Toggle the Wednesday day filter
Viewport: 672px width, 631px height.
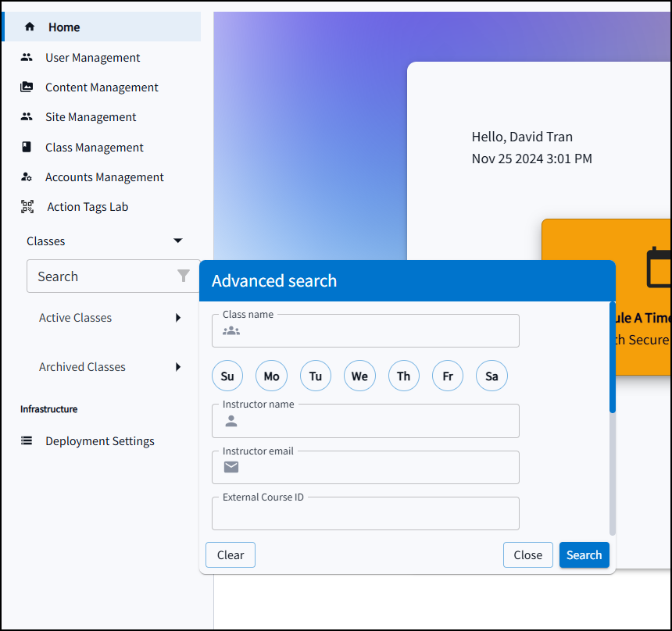(x=359, y=376)
